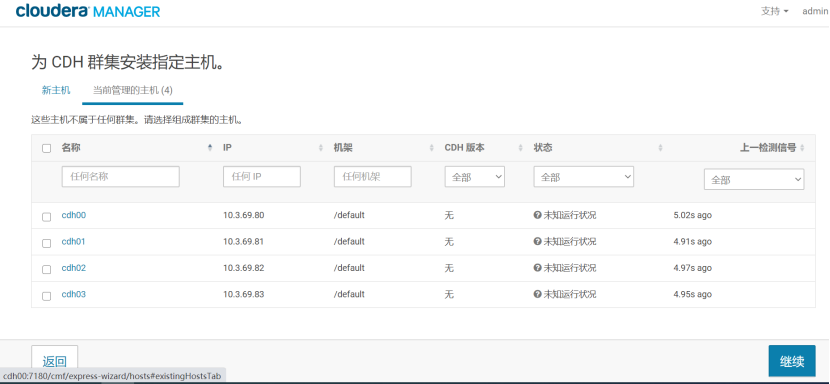Focus the 任何机架 filter input

point(373,176)
